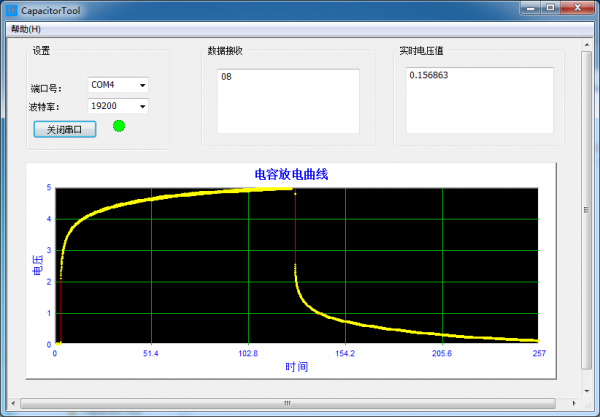Click the 波特率 label
The image size is (600, 417).
[x=44, y=107]
